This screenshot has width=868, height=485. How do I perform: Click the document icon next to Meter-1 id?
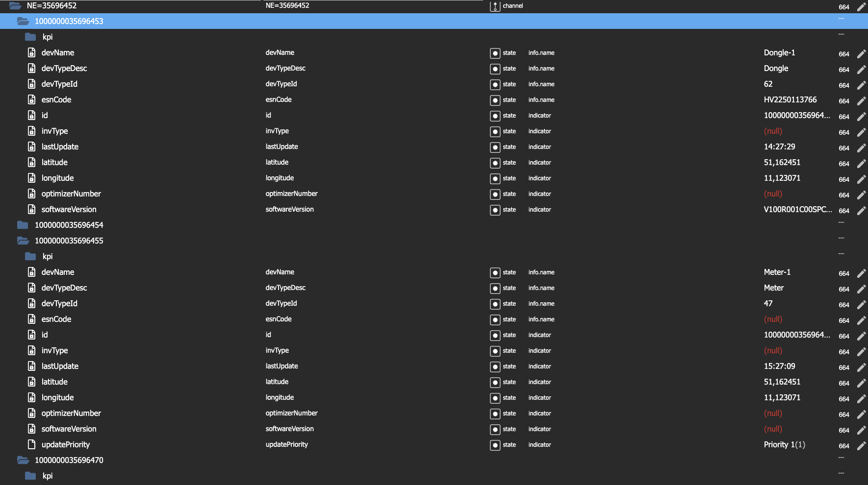pos(31,335)
